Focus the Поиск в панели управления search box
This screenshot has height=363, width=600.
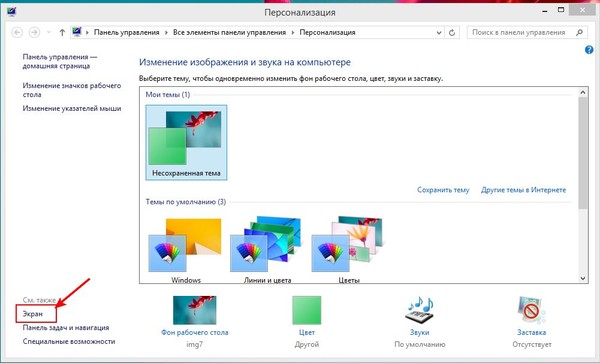(527, 33)
